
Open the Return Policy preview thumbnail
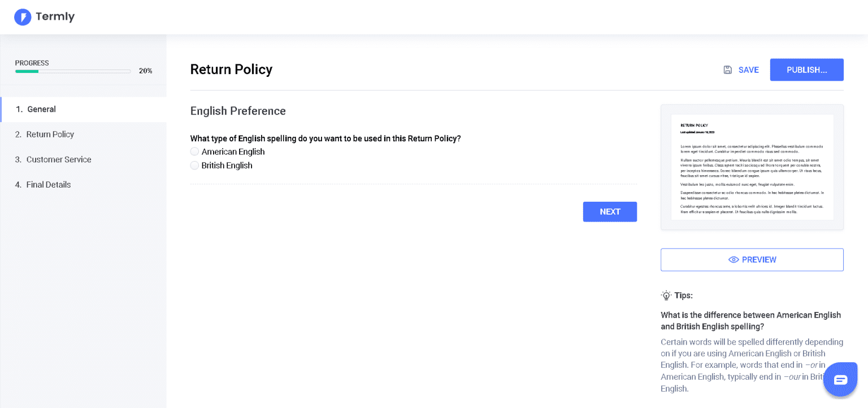coord(752,167)
